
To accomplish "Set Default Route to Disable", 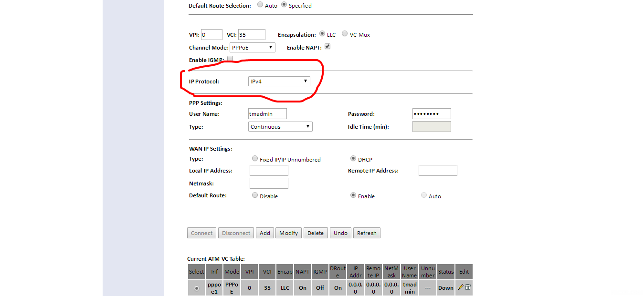I will click(255, 195).
